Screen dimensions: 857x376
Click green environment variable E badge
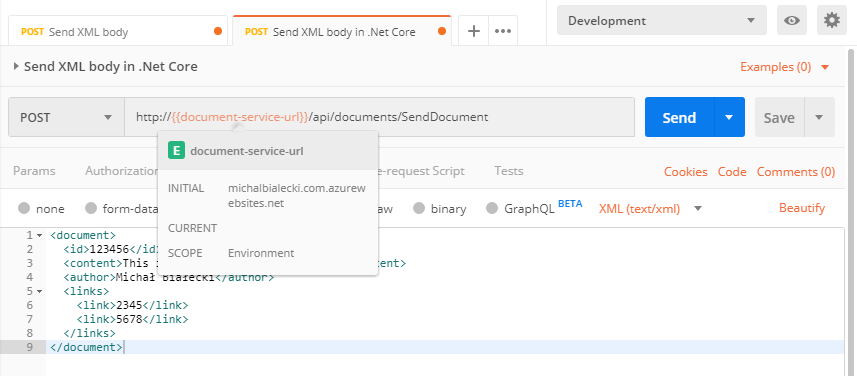[176, 151]
